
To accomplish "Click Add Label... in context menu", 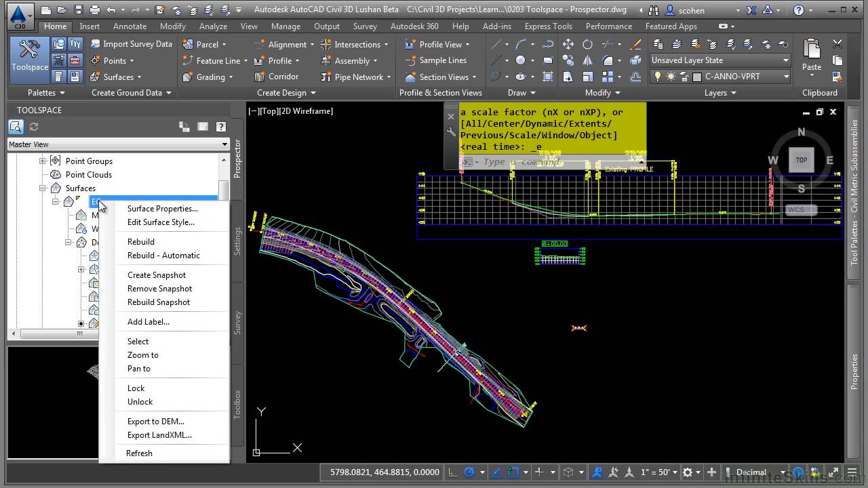I will tap(149, 322).
